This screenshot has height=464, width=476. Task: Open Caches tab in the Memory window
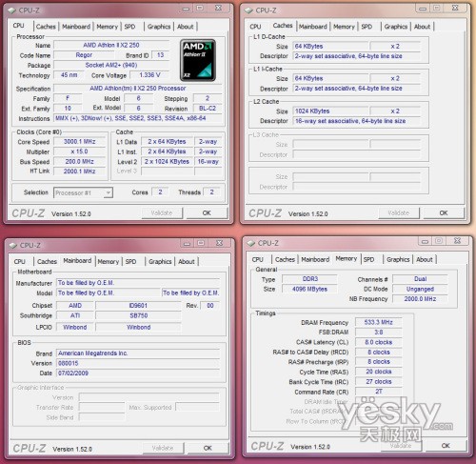point(285,260)
